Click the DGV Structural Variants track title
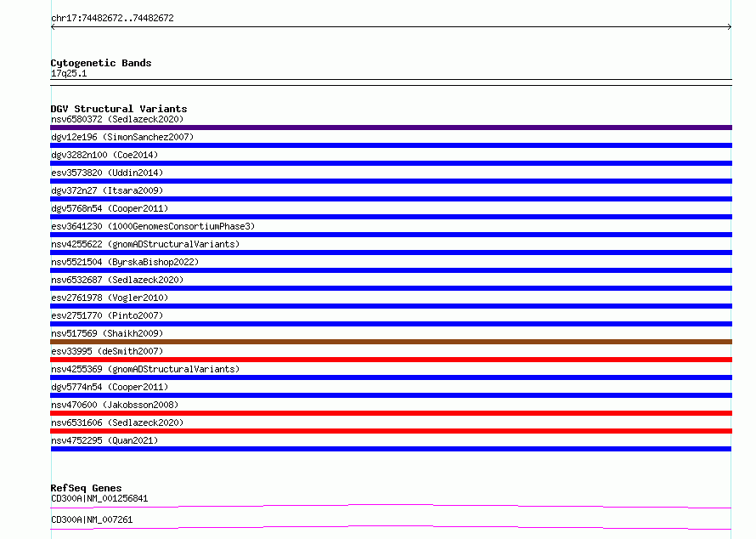 point(119,109)
